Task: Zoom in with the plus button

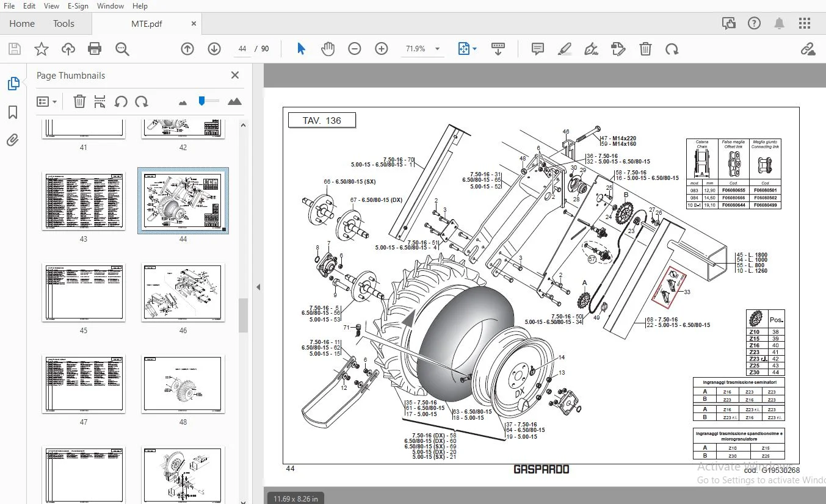Action: click(x=382, y=49)
